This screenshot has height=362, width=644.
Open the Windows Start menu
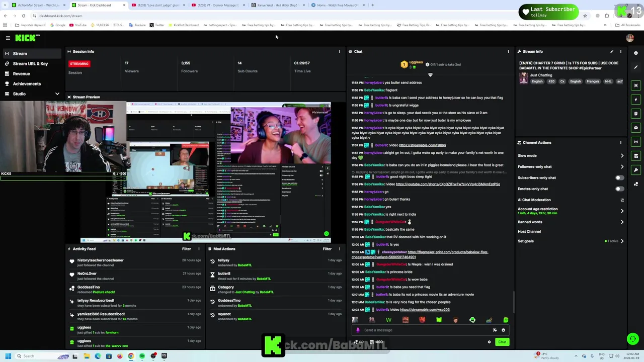(8, 356)
